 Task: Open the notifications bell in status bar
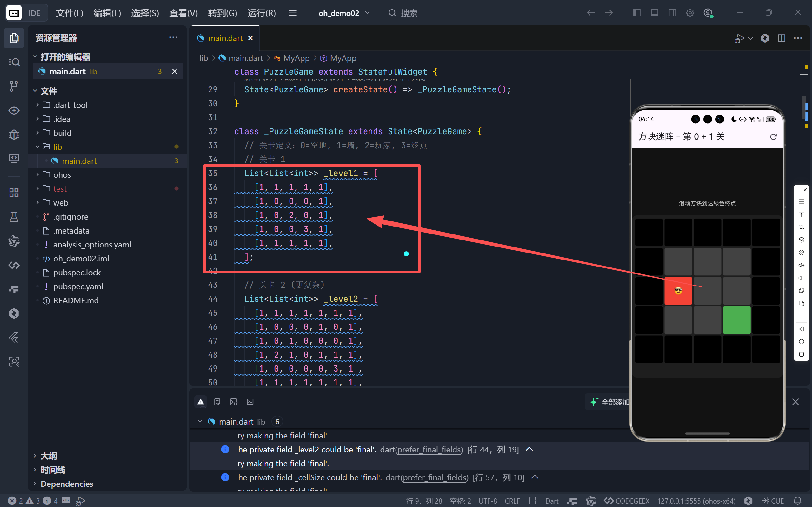798,501
